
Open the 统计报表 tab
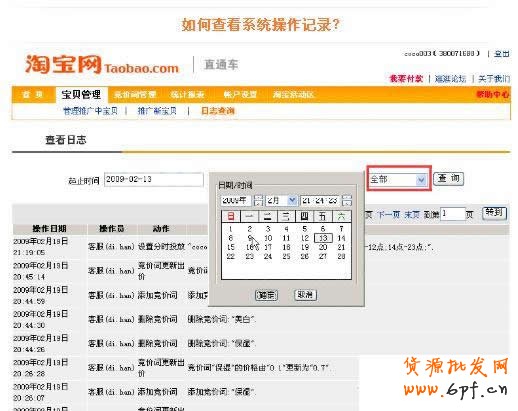click(x=187, y=95)
